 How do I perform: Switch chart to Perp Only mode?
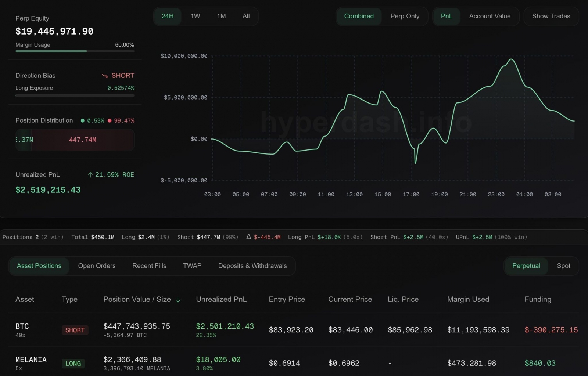pyautogui.click(x=405, y=16)
